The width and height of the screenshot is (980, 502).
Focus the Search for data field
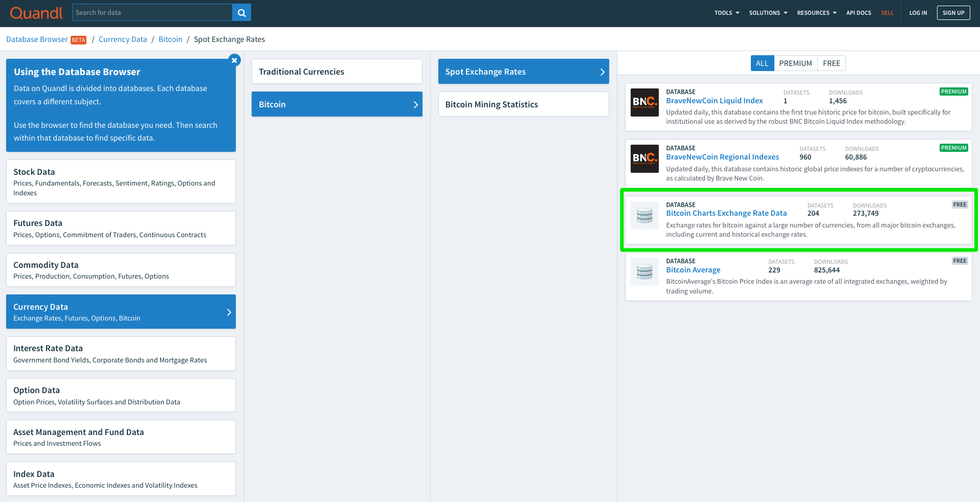tap(152, 13)
